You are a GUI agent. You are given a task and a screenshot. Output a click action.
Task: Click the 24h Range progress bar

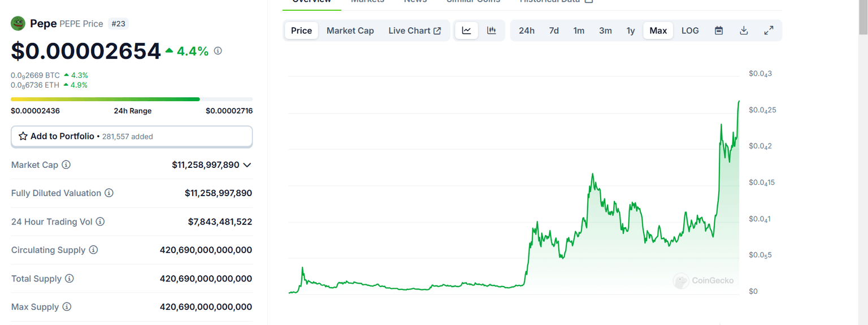tap(132, 99)
